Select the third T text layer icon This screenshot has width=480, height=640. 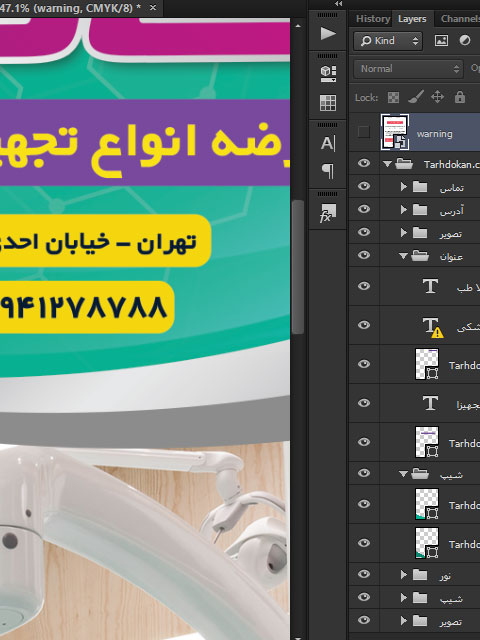click(430, 403)
